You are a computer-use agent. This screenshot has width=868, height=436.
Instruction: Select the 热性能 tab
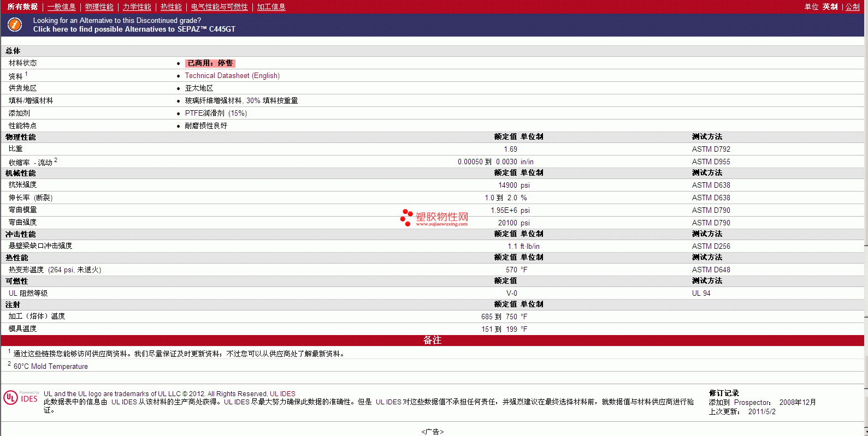click(x=171, y=7)
